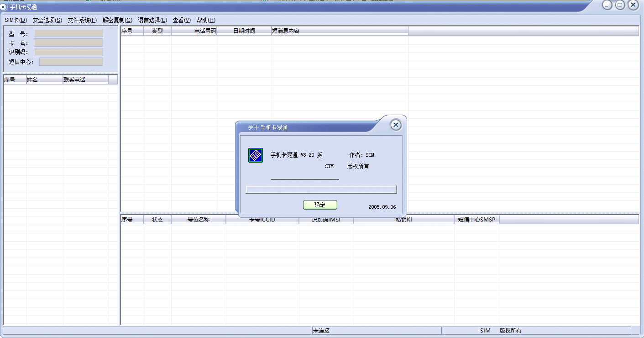Open the 帮助(H) menu
Screen dimensions: 644x338
206,20
